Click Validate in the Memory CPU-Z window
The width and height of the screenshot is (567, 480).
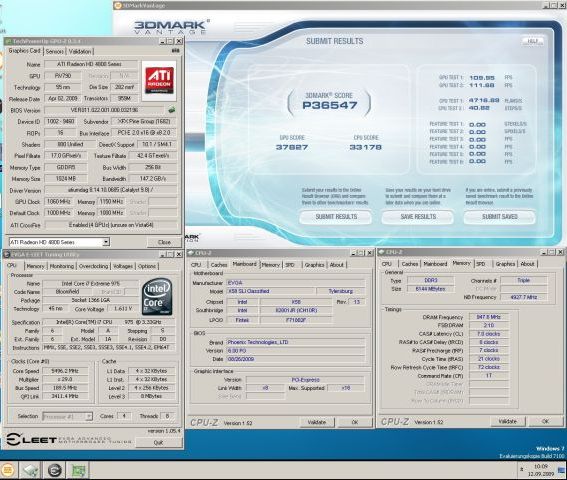(x=508, y=421)
